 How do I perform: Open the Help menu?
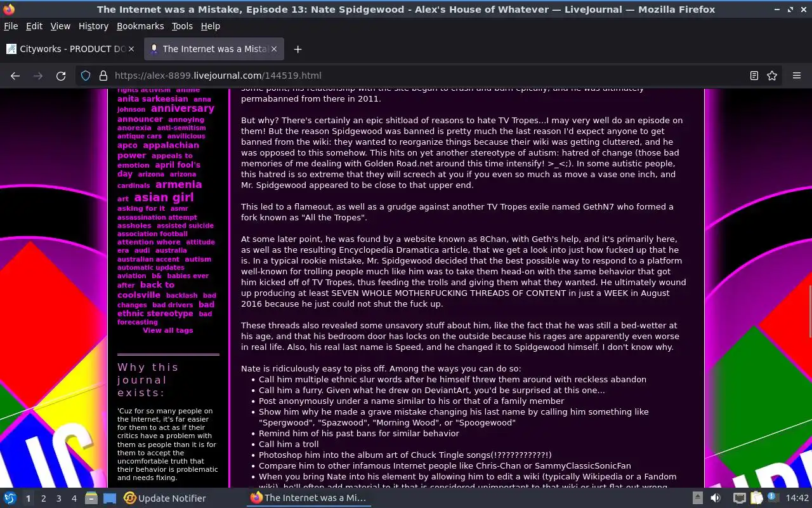click(x=210, y=26)
